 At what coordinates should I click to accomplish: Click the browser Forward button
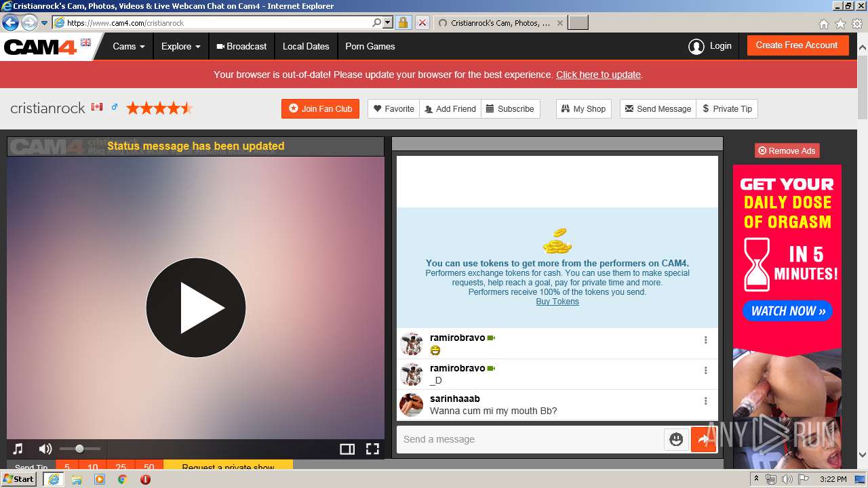(29, 22)
